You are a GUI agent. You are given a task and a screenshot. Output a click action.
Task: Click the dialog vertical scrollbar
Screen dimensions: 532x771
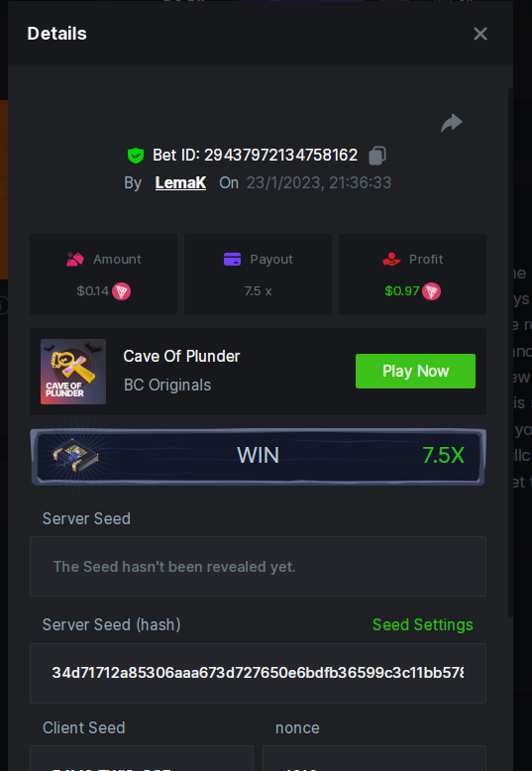pos(510,352)
